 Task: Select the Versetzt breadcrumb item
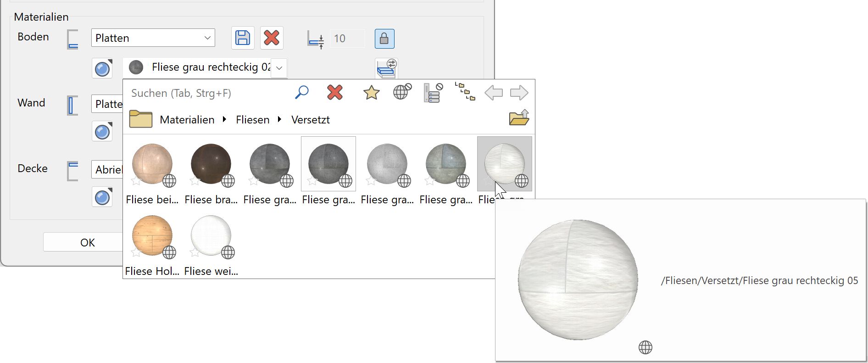click(310, 120)
